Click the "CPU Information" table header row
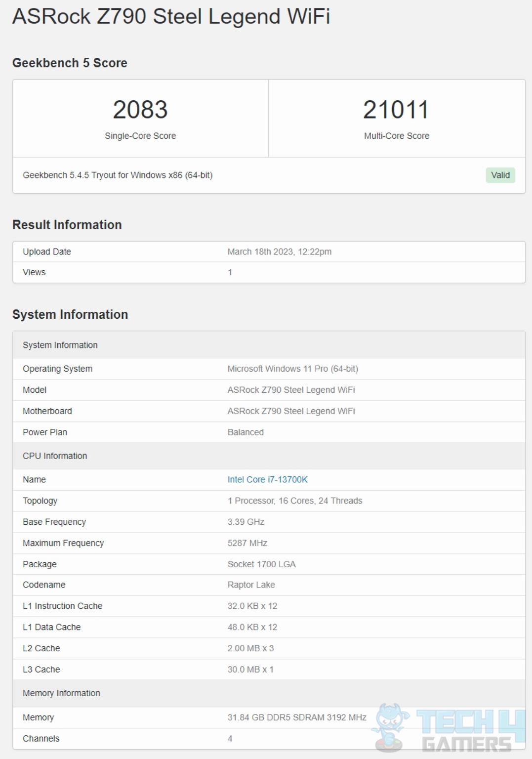This screenshot has width=532, height=759. [x=269, y=456]
